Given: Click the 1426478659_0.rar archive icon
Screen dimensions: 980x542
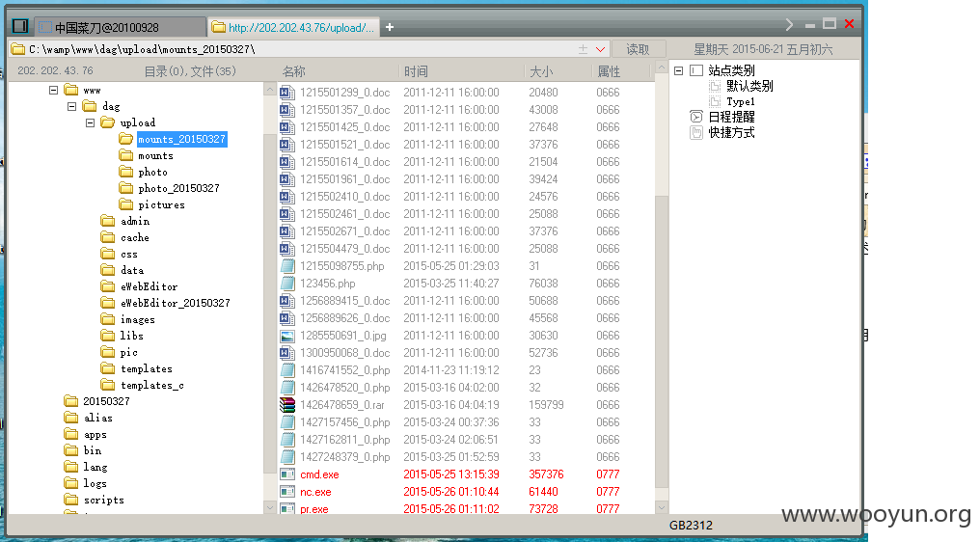Looking at the screenshot, I should 286,405.
